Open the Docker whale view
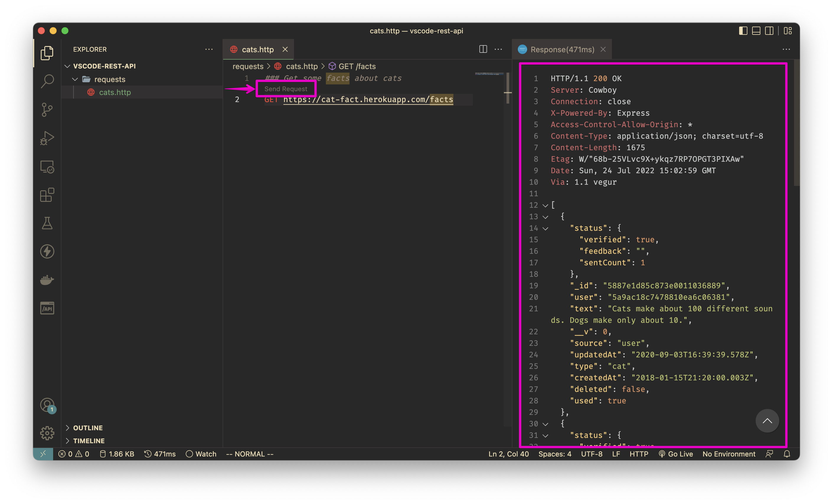This screenshot has height=504, width=833. [47, 280]
